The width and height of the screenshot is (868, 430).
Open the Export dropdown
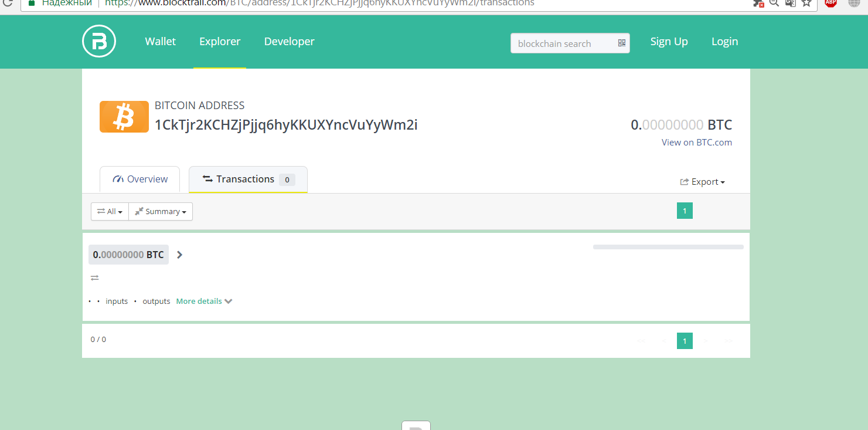coord(702,182)
